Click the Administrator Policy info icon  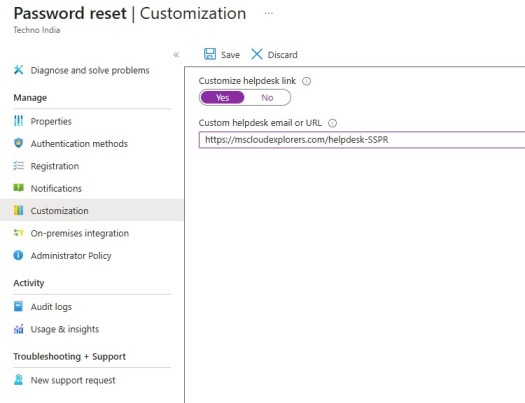(18, 255)
